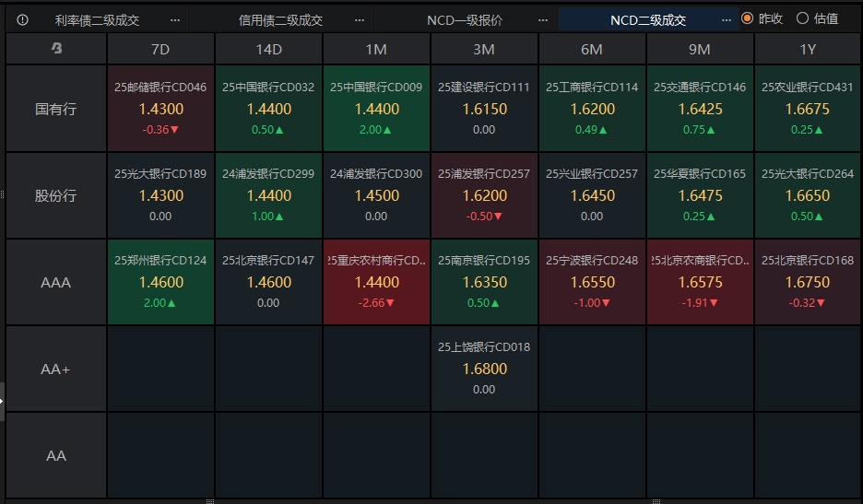Open the 25兴业银行CD257 cell

pyautogui.click(x=592, y=195)
